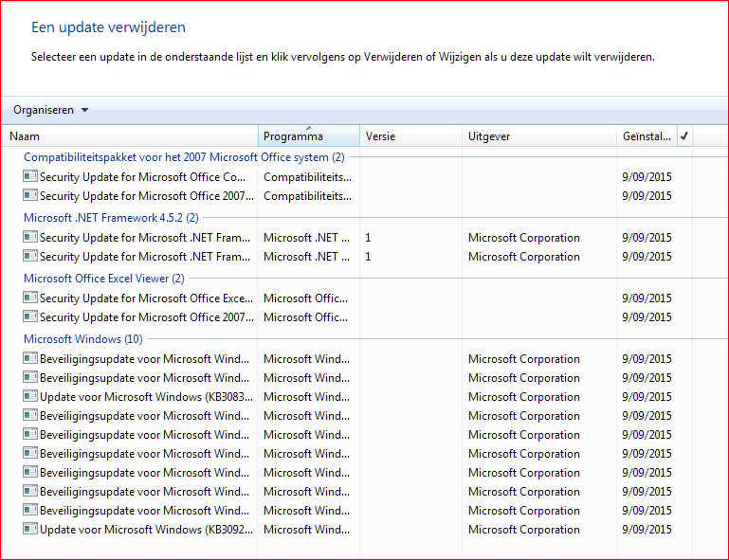Viewport: 729px width, 560px height.
Task: Click the checkmark column header at far right
Action: [684, 136]
